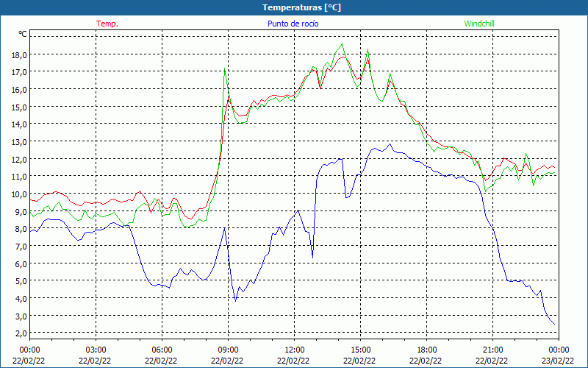Select the red 'Temp.' legend label

point(107,24)
